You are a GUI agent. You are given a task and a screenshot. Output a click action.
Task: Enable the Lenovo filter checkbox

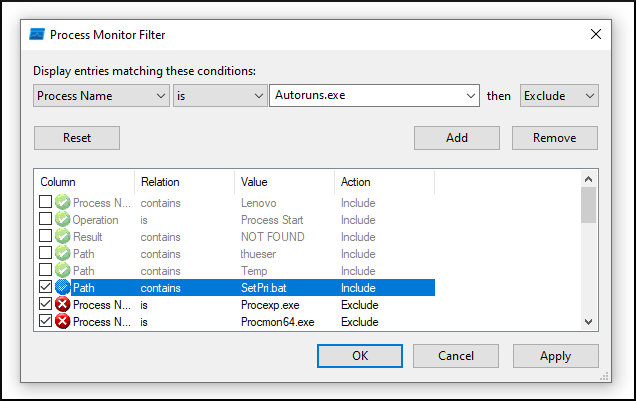[x=46, y=203]
